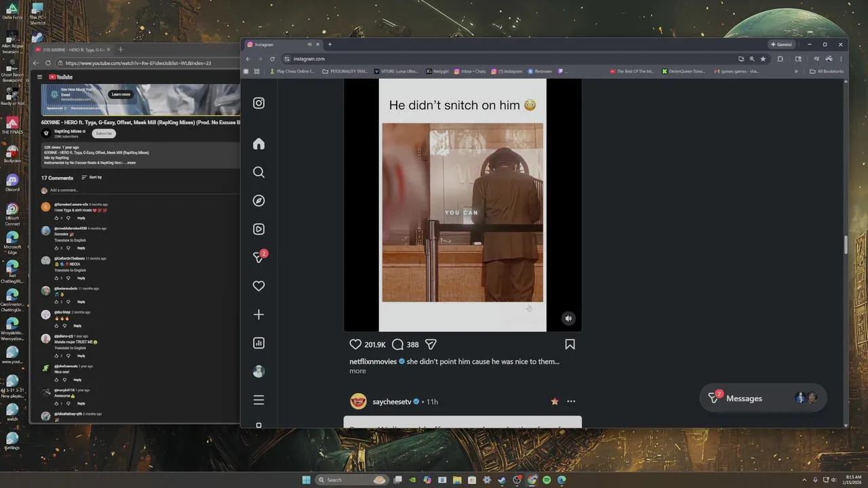
Task: Click Instagram logo at sidebar top
Action: (258, 103)
